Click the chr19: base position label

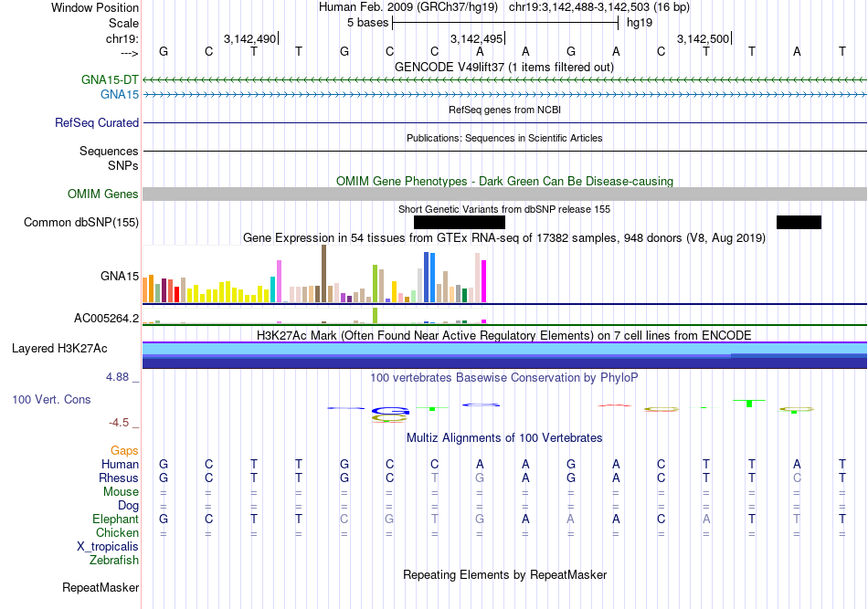click(122, 38)
